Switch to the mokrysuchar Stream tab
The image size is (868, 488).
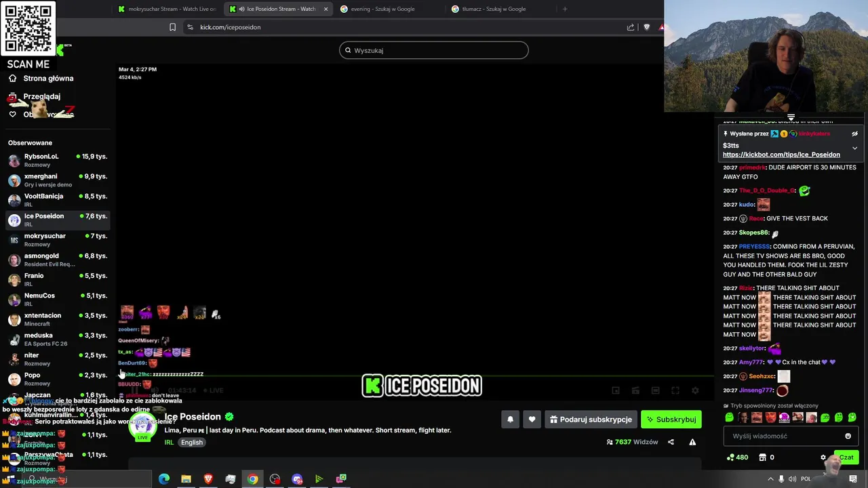point(167,9)
